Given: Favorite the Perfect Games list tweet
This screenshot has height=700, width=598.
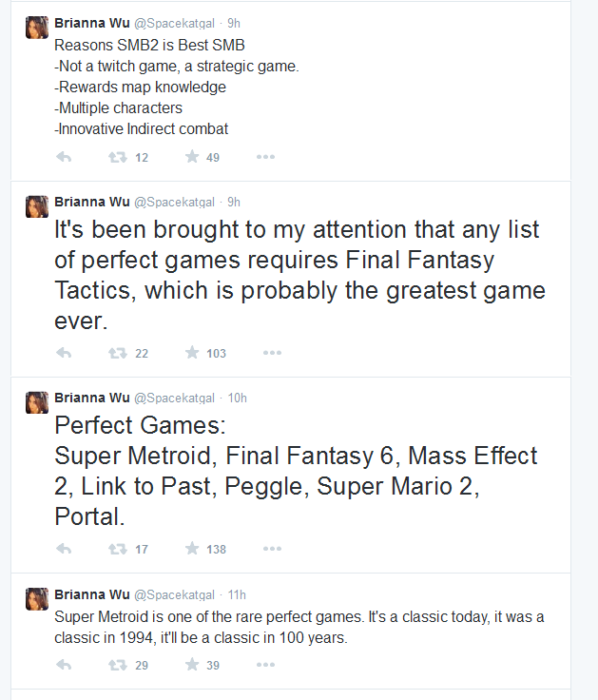Looking at the screenshot, I should tap(192, 549).
